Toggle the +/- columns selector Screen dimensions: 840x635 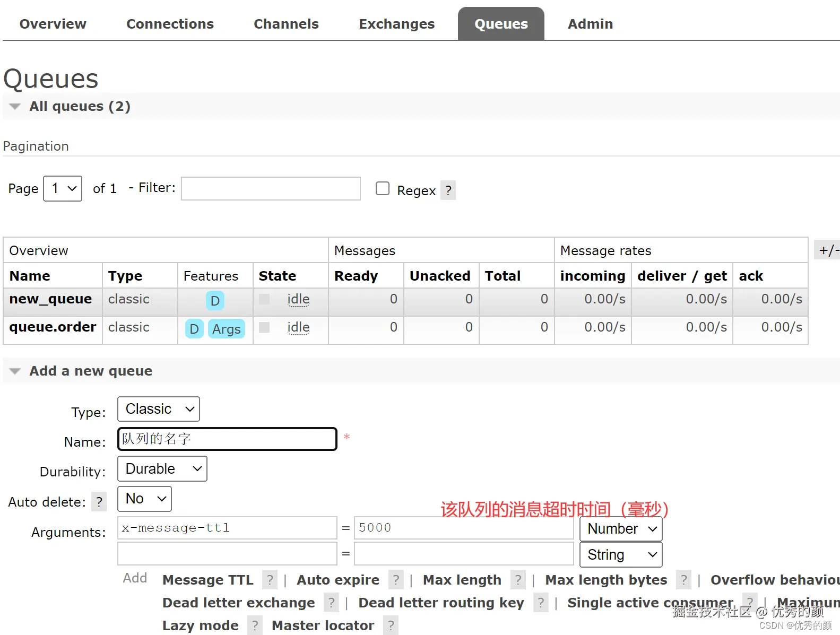(827, 250)
